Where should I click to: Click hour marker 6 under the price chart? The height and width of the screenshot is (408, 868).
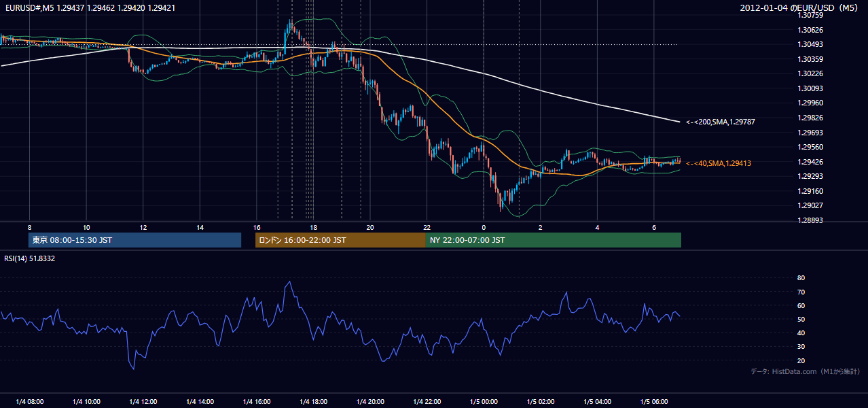(653, 227)
